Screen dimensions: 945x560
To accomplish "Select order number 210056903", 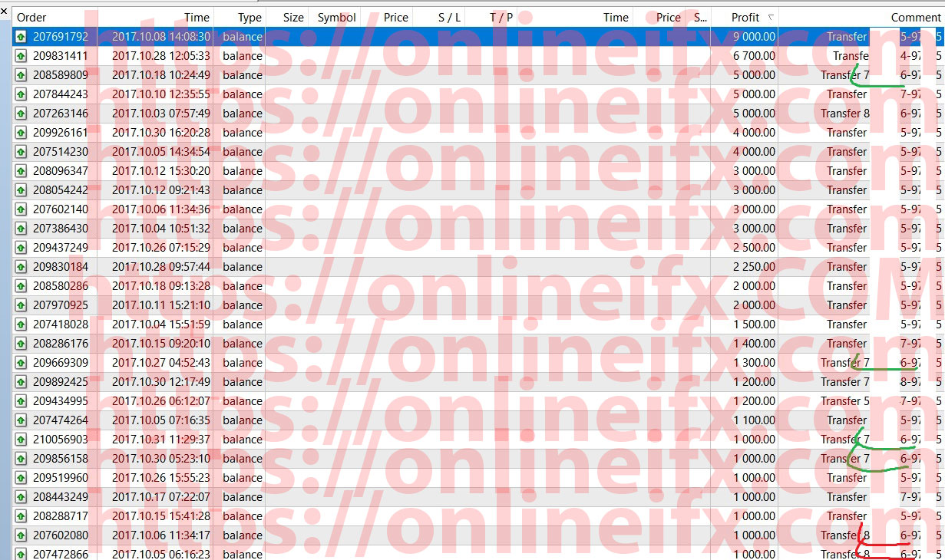I will [60, 440].
